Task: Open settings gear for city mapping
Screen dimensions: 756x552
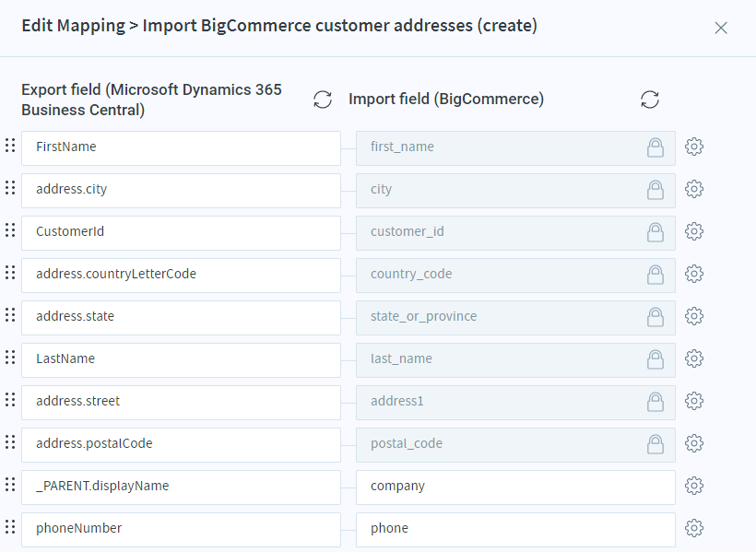Action: click(x=694, y=189)
